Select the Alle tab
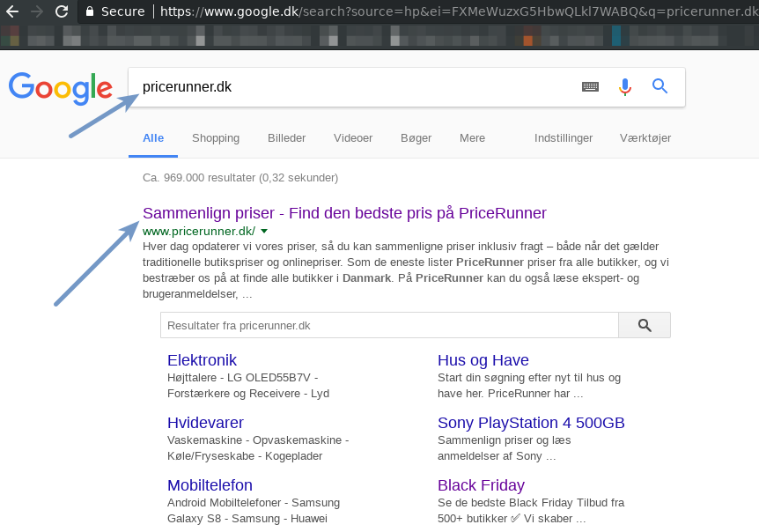Screen dimensions: 759x532 pos(153,138)
